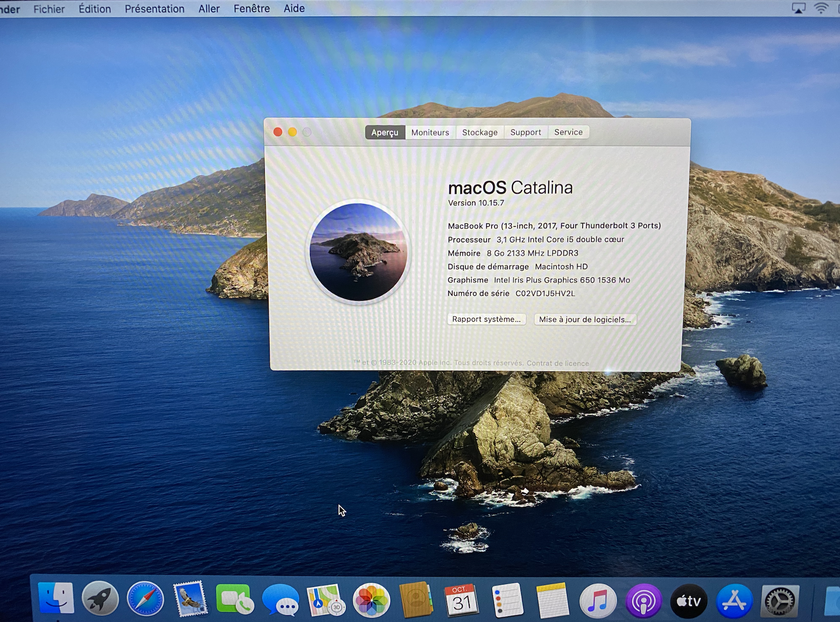The height and width of the screenshot is (622, 840).
Task: Open the Fichier menu
Action: (x=49, y=9)
